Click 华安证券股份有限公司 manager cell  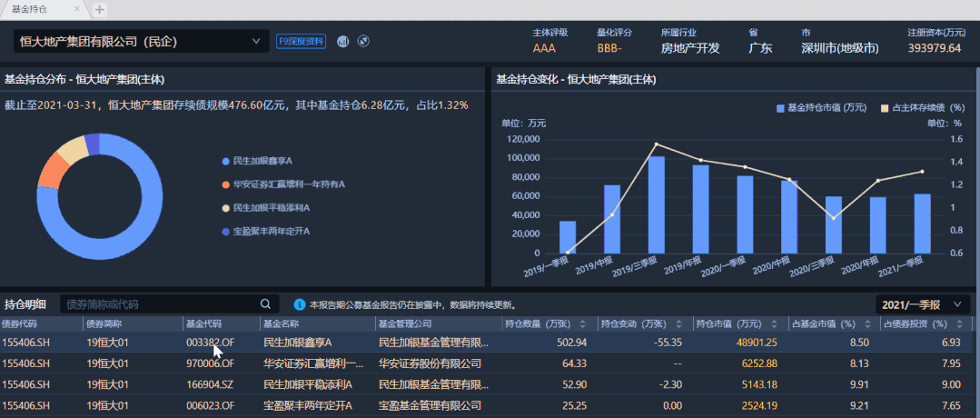(x=430, y=363)
